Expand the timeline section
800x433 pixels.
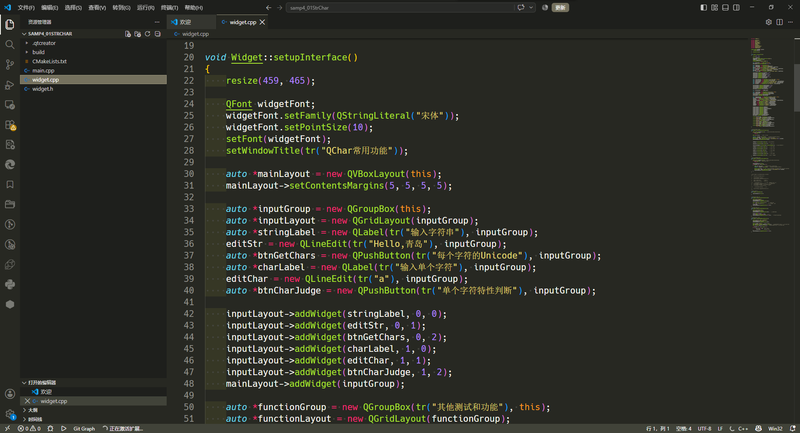coord(93,419)
